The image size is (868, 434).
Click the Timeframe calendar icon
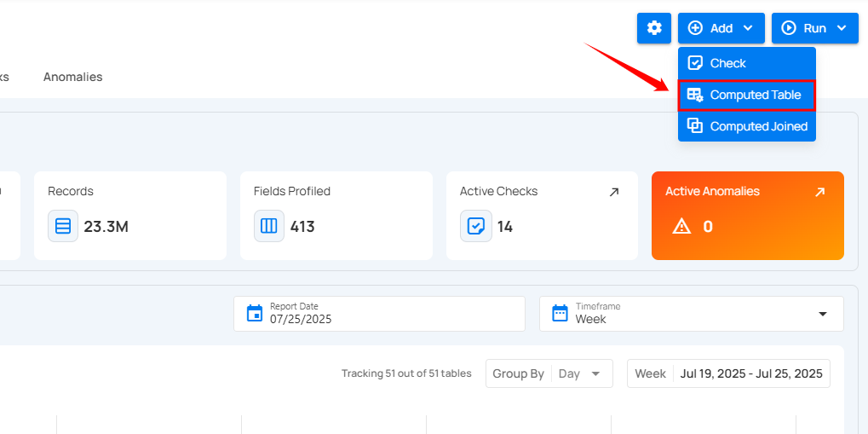[560, 314]
